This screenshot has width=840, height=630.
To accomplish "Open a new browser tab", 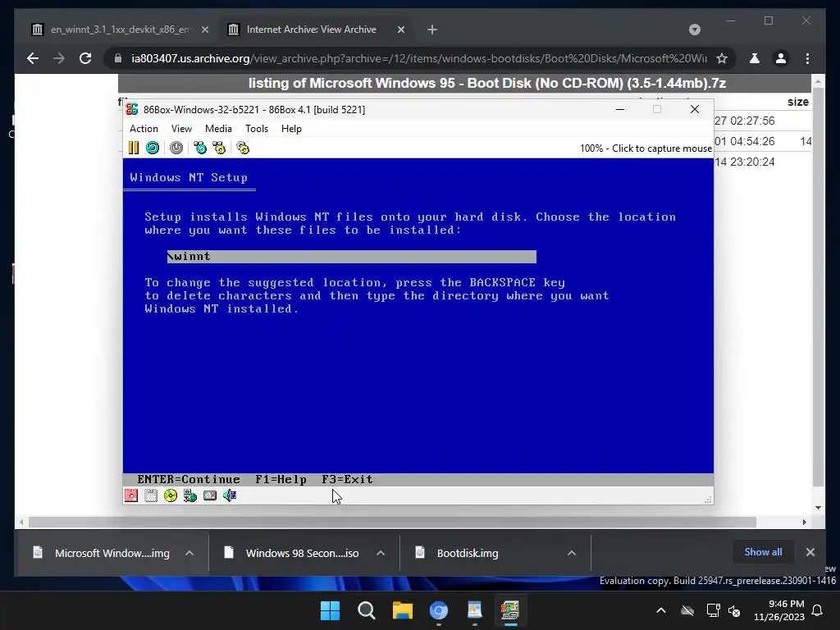I will click(432, 30).
